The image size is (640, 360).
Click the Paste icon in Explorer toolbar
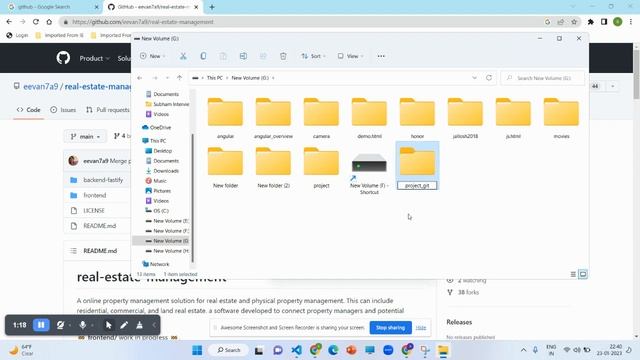click(x=223, y=56)
